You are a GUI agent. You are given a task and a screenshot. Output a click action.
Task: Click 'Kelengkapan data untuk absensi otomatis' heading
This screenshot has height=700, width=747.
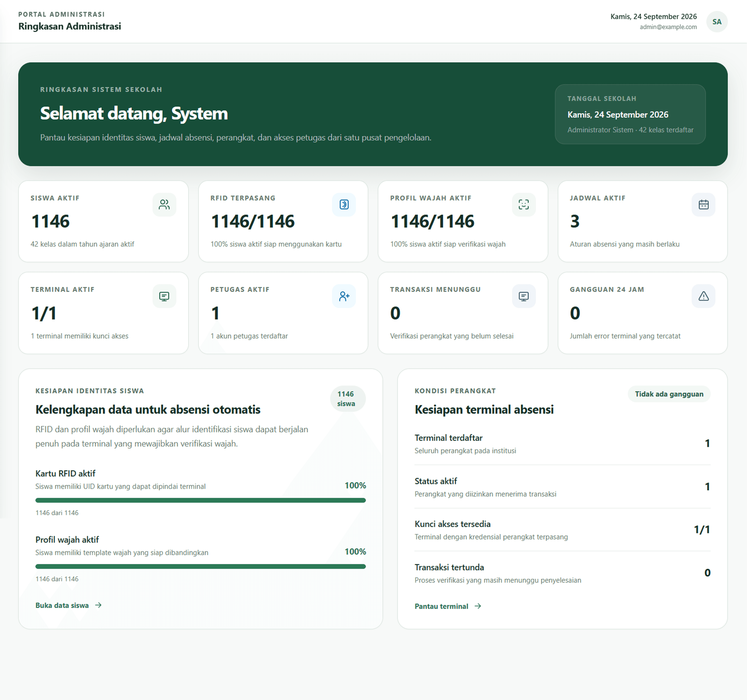tap(148, 409)
